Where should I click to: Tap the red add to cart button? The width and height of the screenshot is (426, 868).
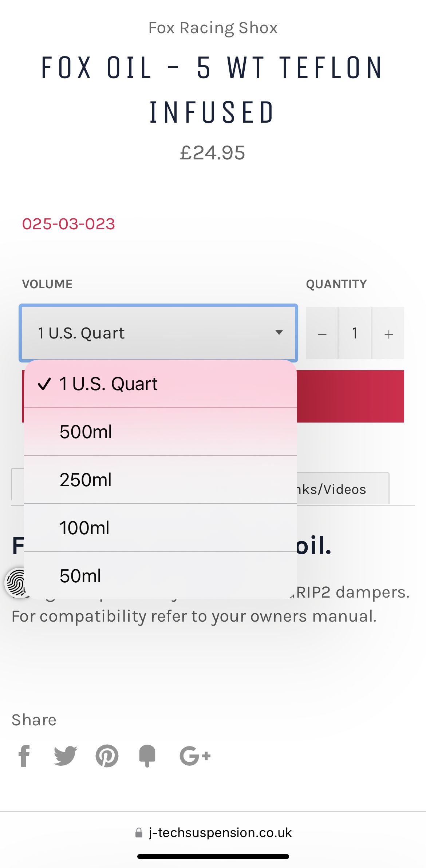point(351,396)
